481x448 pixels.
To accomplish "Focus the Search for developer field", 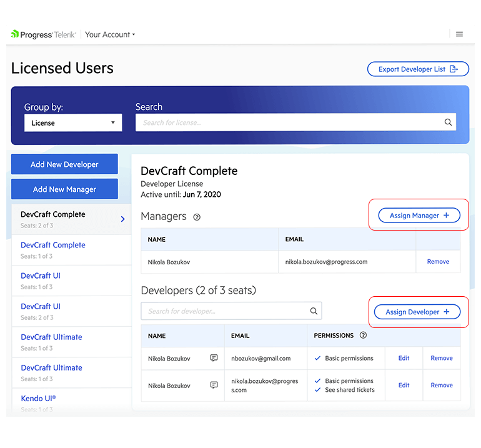I will click(x=231, y=311).
